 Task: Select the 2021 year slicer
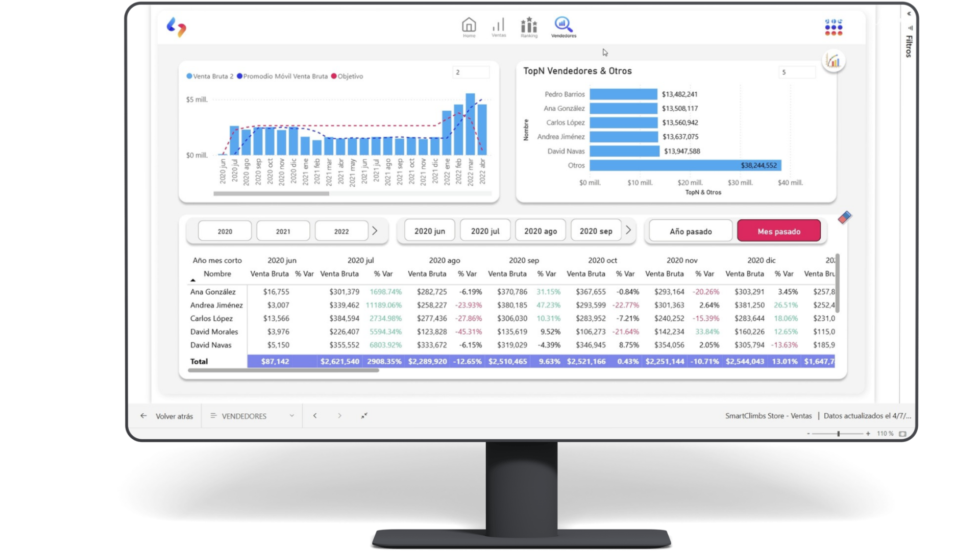click(x=283, y=231)
